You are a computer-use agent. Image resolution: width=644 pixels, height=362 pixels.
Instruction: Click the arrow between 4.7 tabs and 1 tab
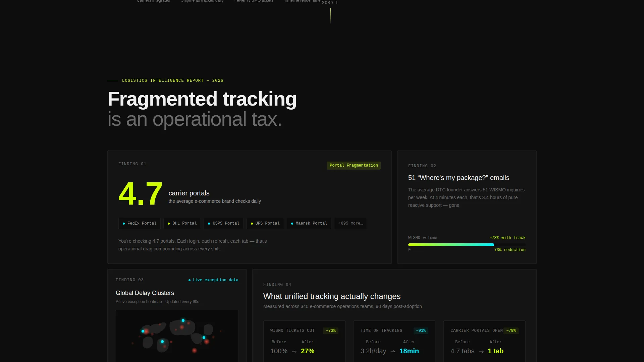click(481, 352)
